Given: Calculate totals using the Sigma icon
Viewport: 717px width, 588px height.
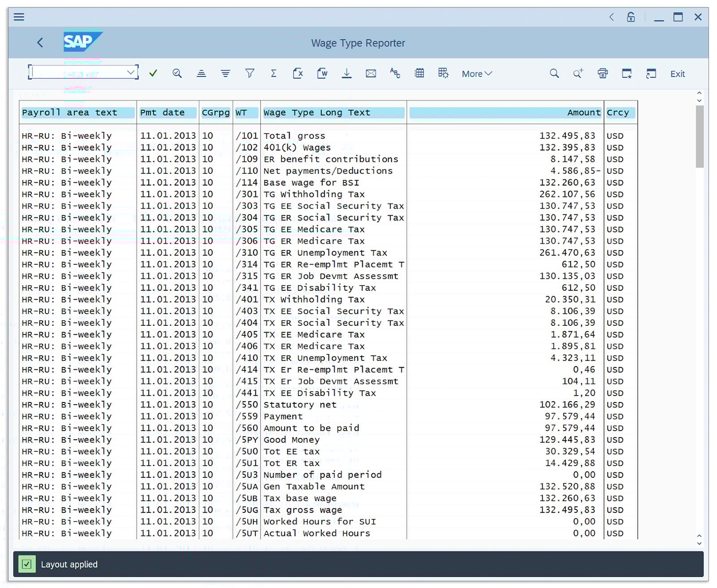Looking at the screenshot, I should click(273, 73).
